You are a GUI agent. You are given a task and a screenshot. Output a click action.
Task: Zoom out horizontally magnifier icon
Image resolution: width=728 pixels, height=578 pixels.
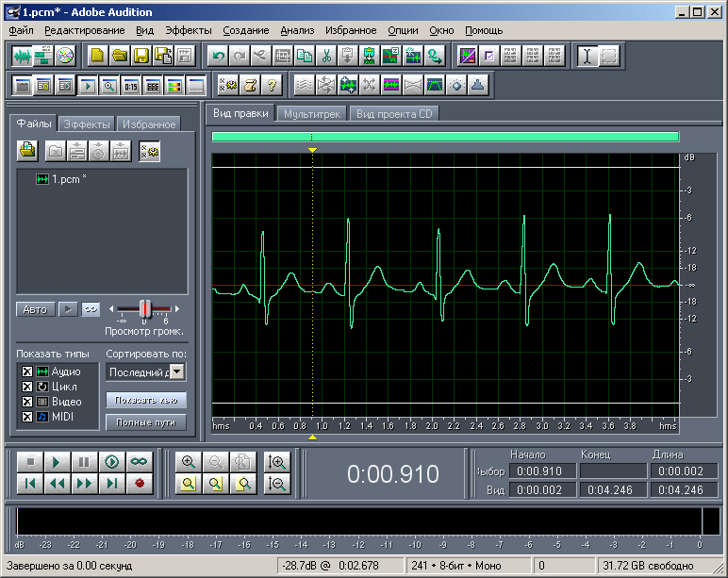tap(215, 462)
